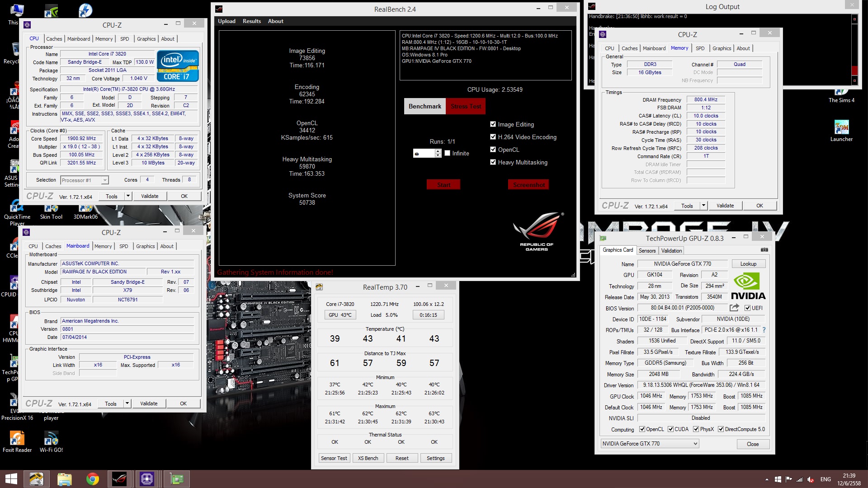
Task: Launch The Sims 4 desktop shortcut
Action: [x=841, y=94]
